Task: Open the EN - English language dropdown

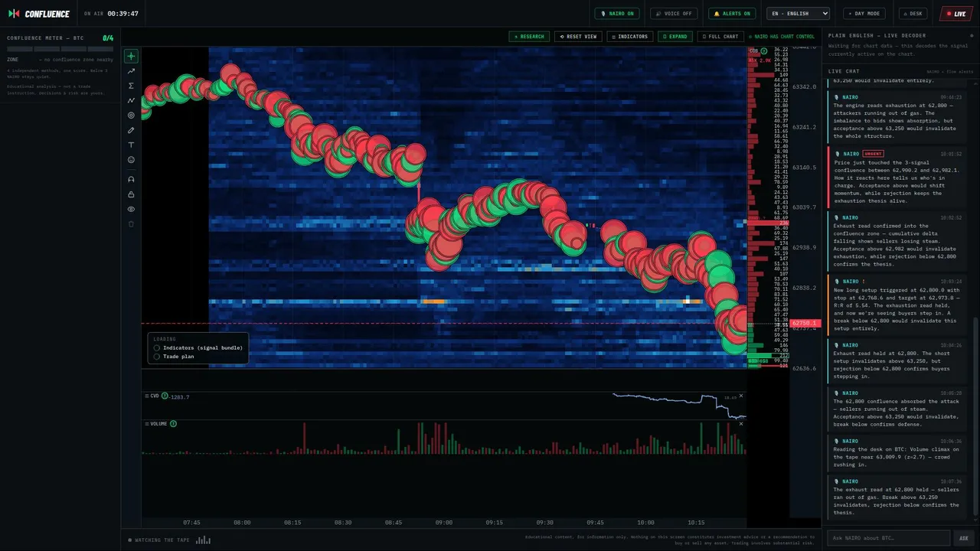Action: coord(799,14)
